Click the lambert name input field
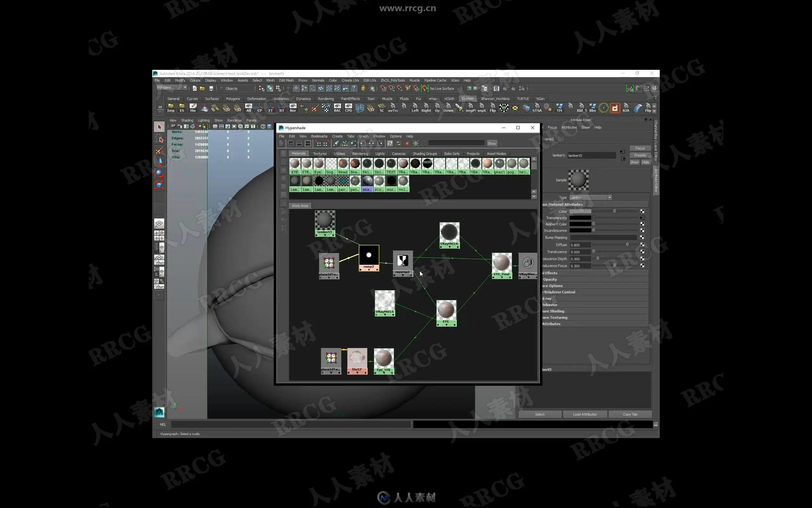812x508 pixels. point(592,156)
